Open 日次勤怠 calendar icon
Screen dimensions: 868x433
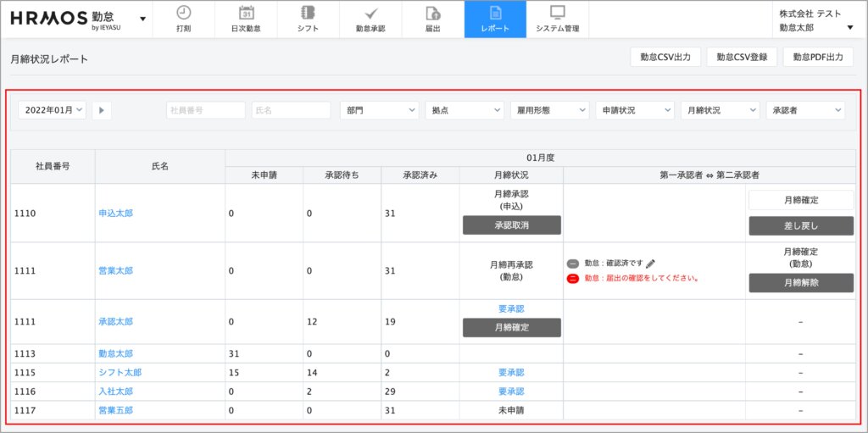[246, 13]
